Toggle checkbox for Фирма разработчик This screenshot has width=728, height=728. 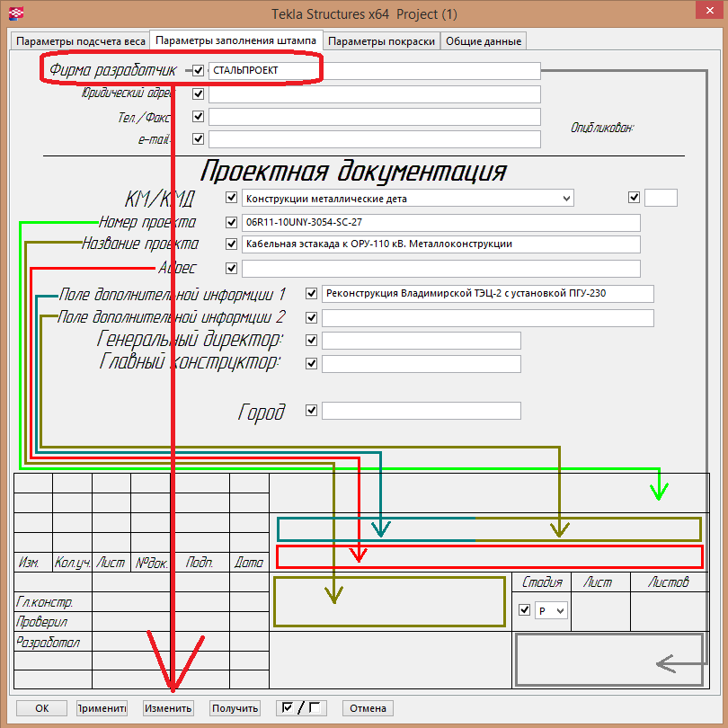tap(199, 71)
